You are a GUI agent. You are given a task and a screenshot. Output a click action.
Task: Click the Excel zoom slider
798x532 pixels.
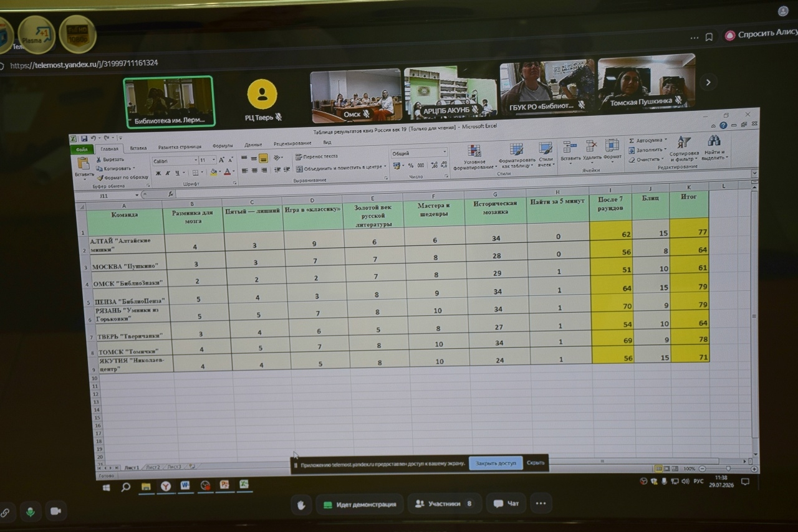[x=728, y=468]
